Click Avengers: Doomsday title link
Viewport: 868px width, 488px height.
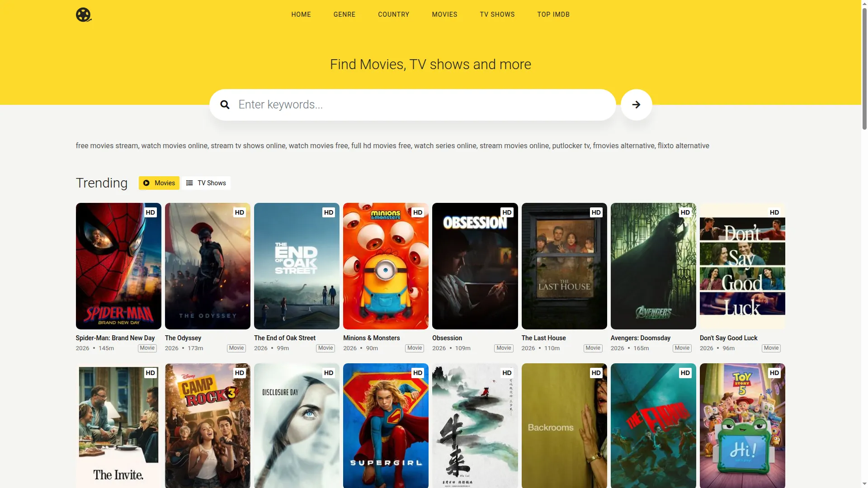click(641, 338)
